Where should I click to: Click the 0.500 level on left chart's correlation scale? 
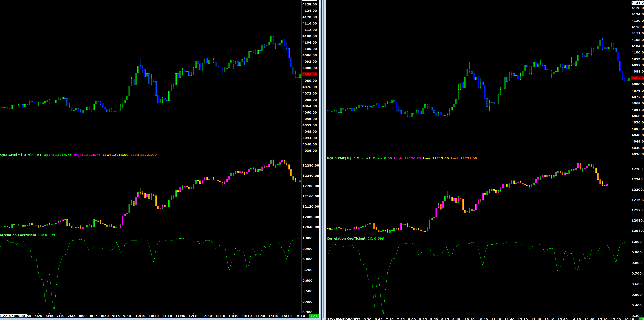[x=307, y=291]
